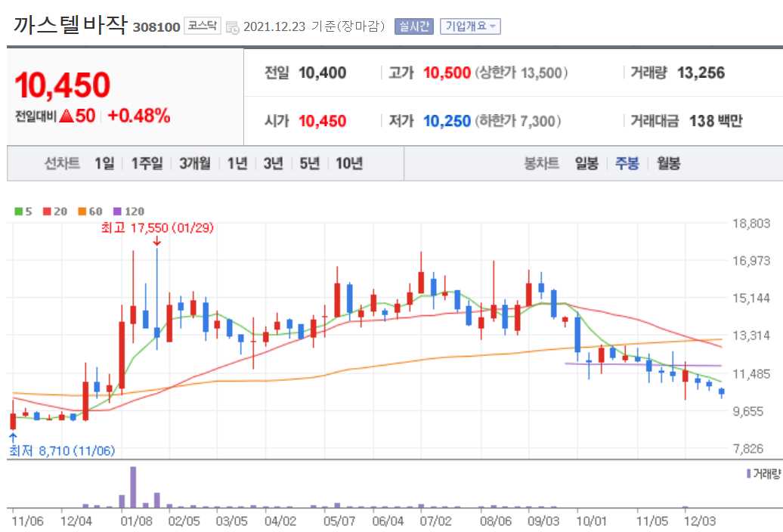
Task: Select the 선차트 line chart option
Action: (x=62, y=162)
